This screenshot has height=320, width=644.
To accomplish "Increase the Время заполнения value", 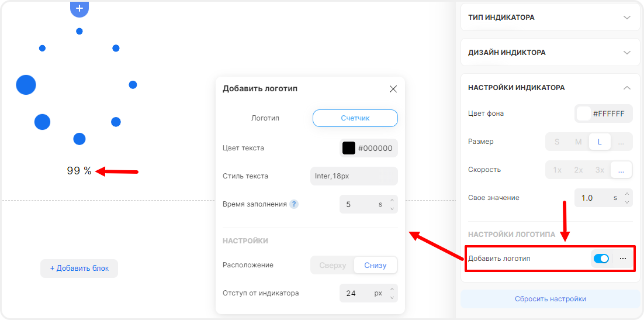I will click(393, 200).
